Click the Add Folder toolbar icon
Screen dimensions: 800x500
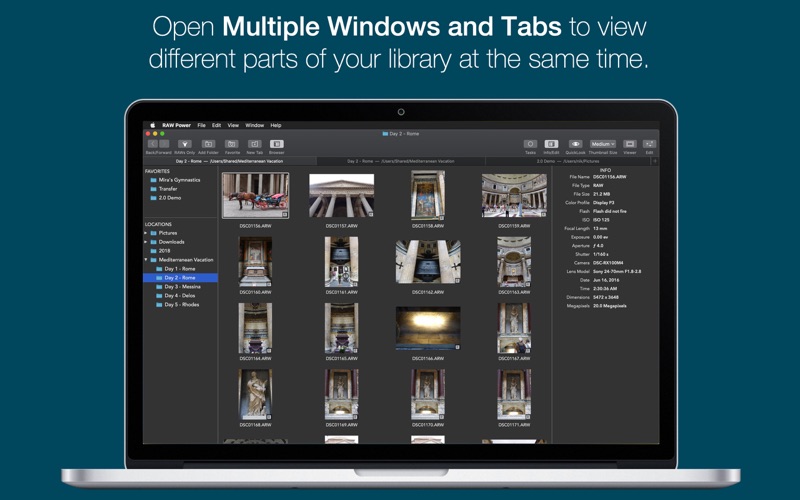[209, 144]
